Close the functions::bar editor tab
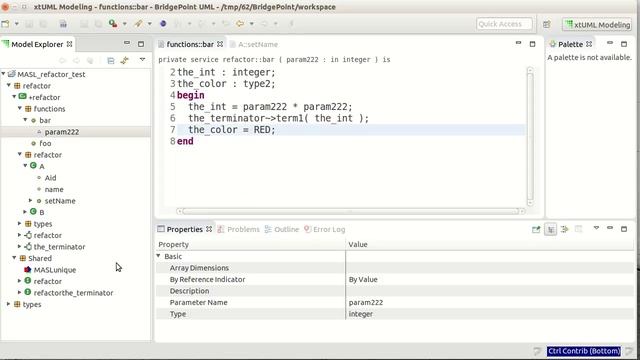Viewport: 640px width, 360px height. point(220,44)
